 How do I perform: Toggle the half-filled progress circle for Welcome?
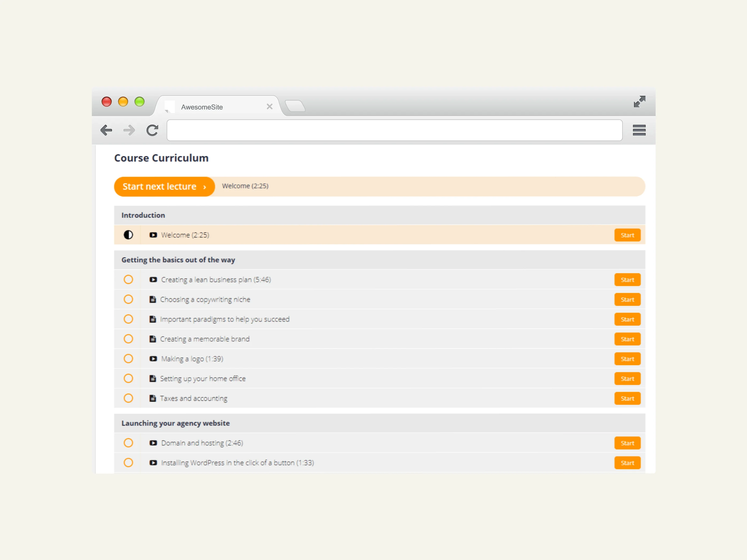point(128,235)
